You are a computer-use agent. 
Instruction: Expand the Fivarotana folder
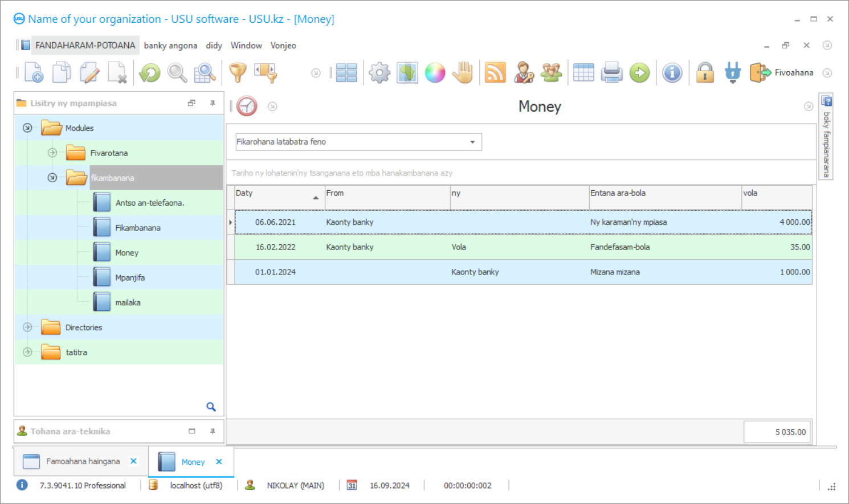(x=52, y=153)
